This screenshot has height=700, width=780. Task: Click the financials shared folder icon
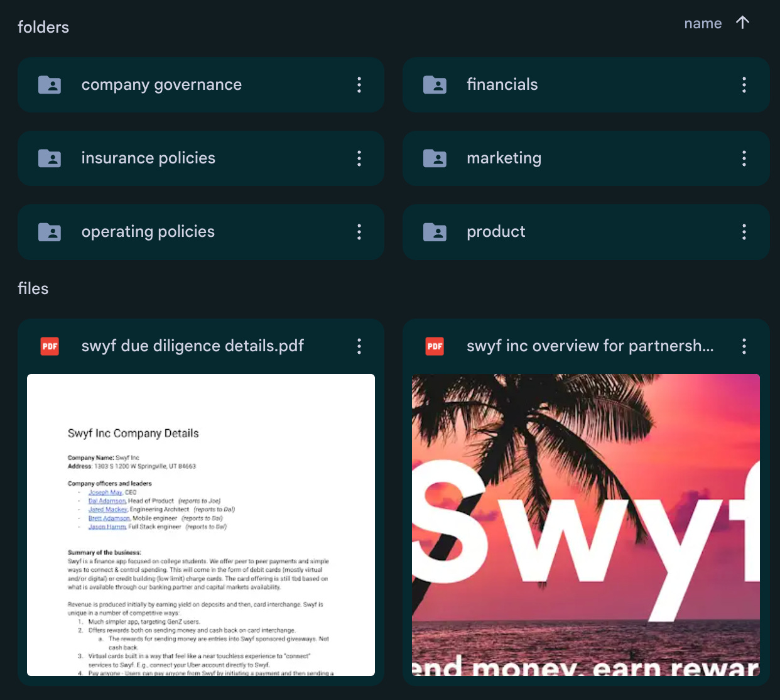click(x=435, y=85)
